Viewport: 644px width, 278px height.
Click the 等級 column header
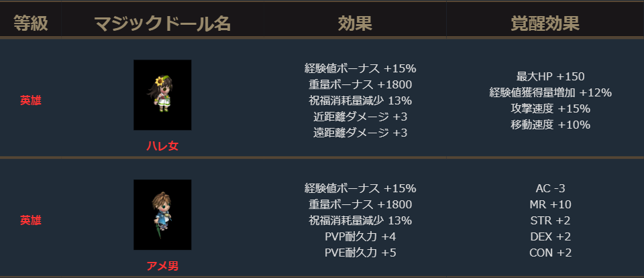pyautogui.click(x=31, y=24)
